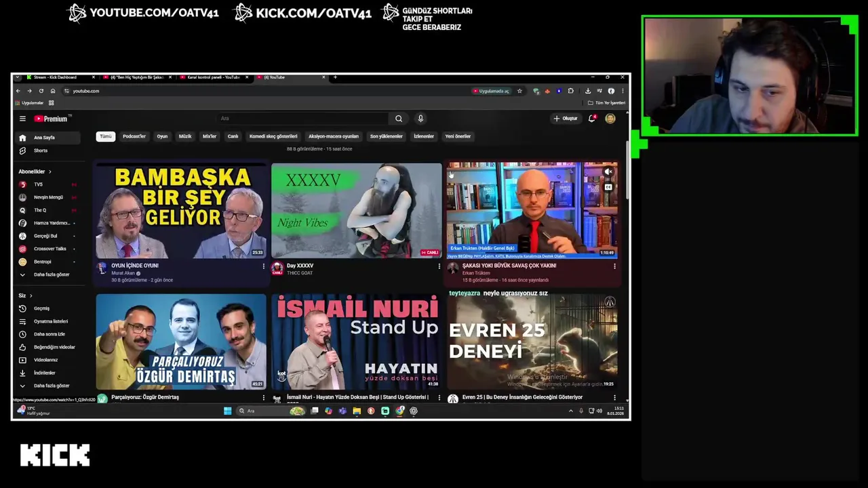Image resolution: width=868 pixels, height=488 pixels.
Task: Open İsmail Nuri Stand Up thumbnail
Action: pos(357,342)
